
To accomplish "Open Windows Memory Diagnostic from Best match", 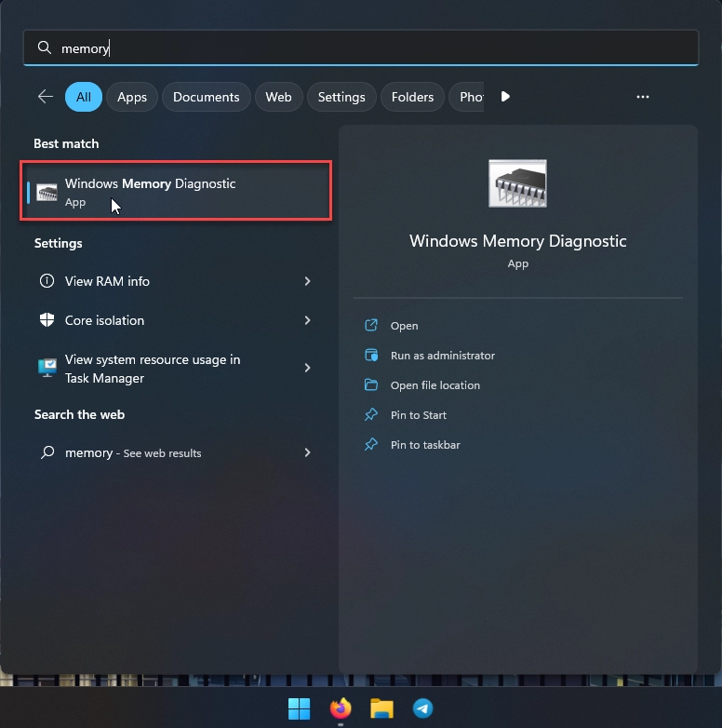I will [176, 191].
